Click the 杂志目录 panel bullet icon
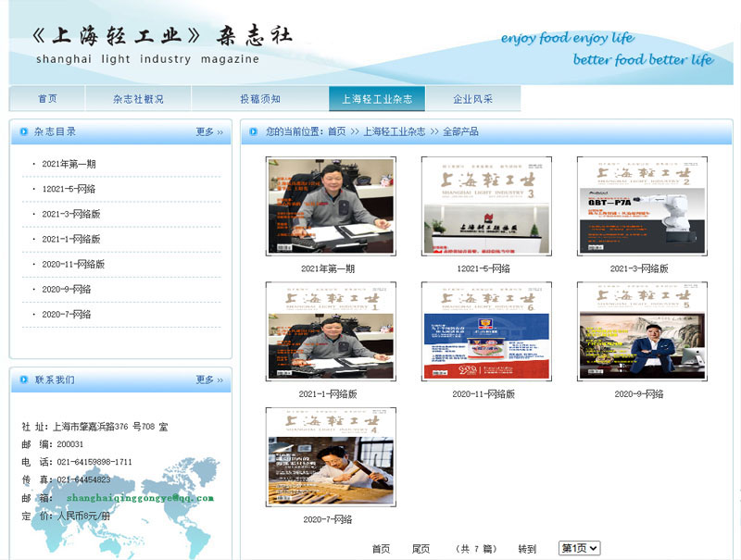This screenshot has width=741, height=560. 24,131
